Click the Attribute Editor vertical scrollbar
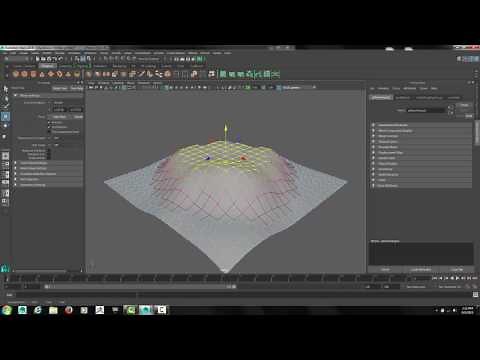 (x=477, y=133)
